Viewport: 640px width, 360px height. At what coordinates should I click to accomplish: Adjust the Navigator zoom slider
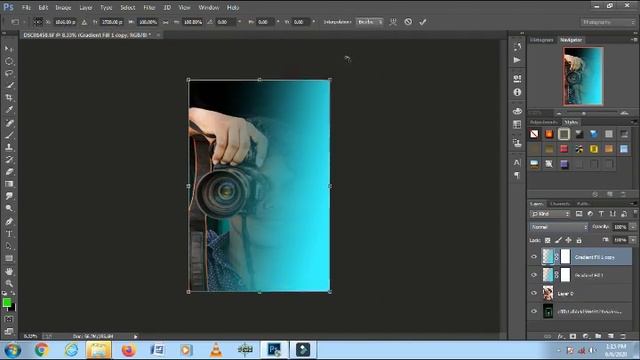coord(584,113)
